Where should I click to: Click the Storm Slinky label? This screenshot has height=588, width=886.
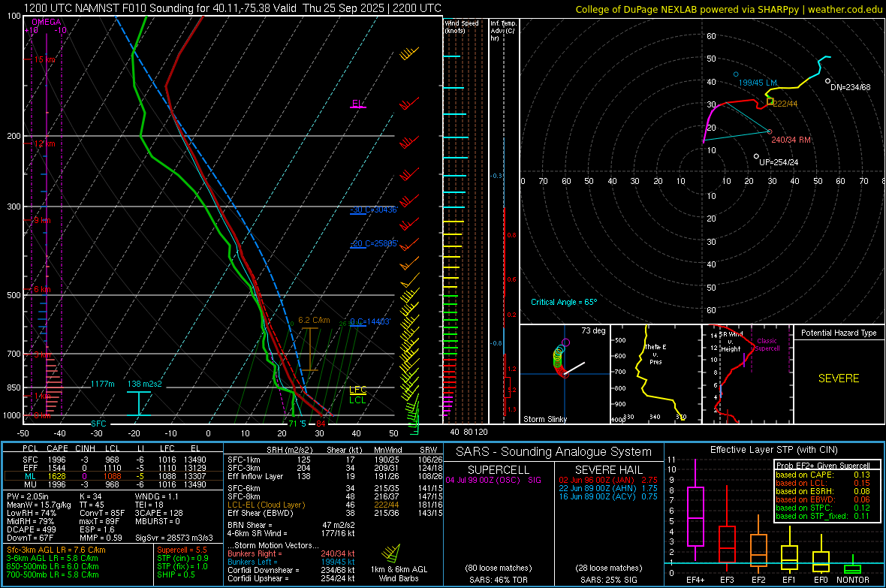click(544, 419)
